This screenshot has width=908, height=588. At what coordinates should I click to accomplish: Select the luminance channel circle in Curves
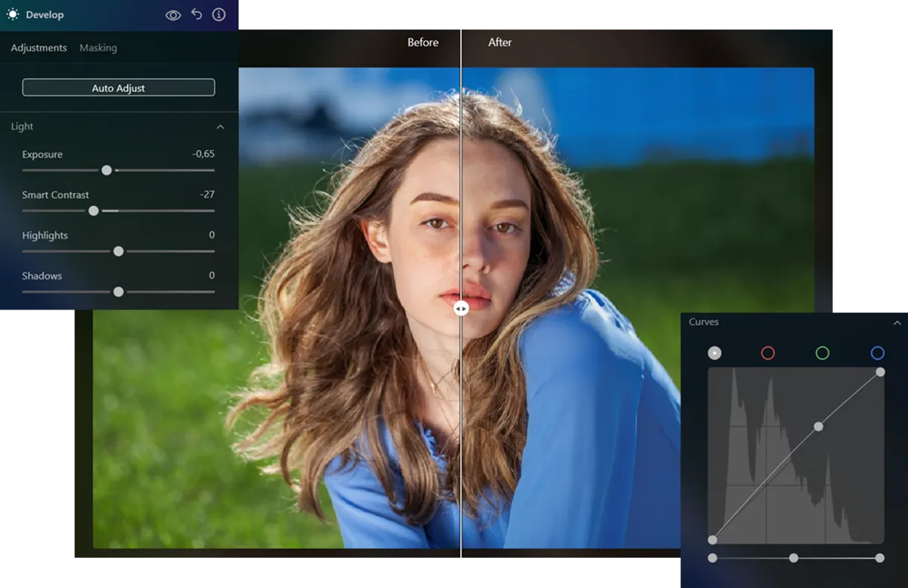(714, 353)
